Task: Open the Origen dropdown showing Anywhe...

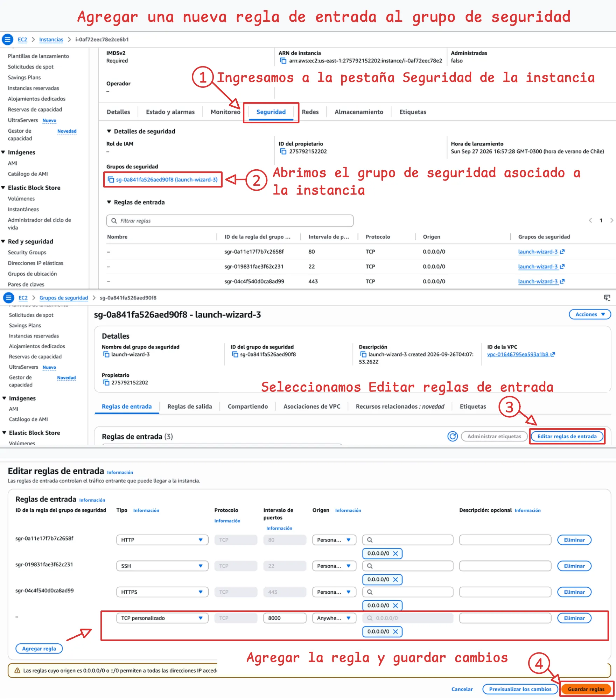Action: 334,618
